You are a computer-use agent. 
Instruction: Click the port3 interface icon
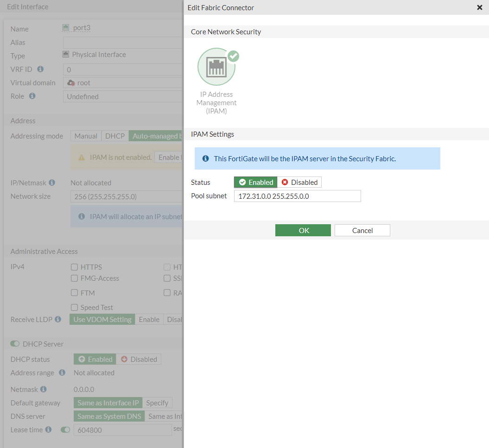(x=66, y=28)
